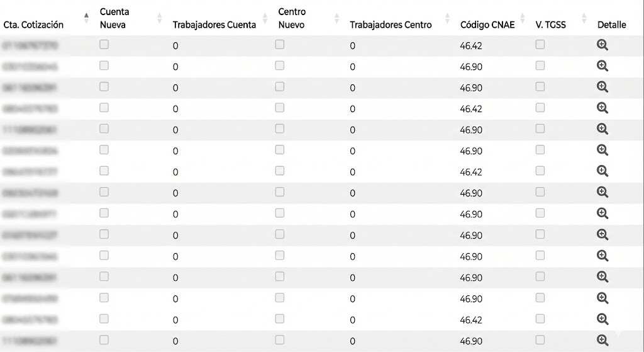Toggle sort arrows beside V. TGSS header
The image size is (644, 352).
(584, 18)
